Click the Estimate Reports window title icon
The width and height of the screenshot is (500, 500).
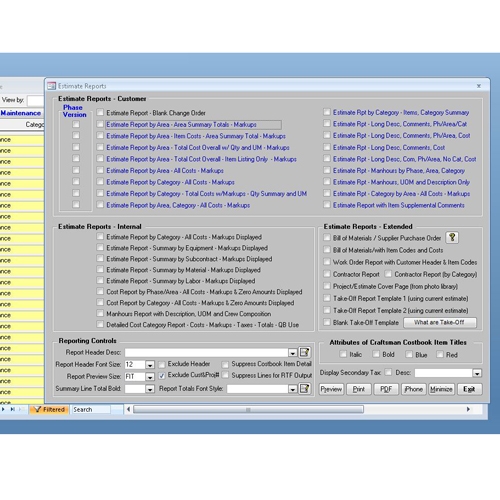click(51, 86)
